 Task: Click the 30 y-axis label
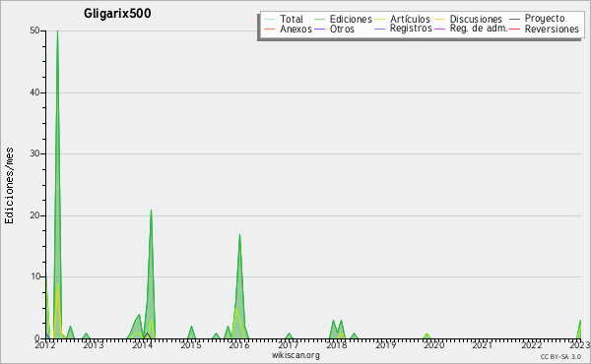click(34, 153)
